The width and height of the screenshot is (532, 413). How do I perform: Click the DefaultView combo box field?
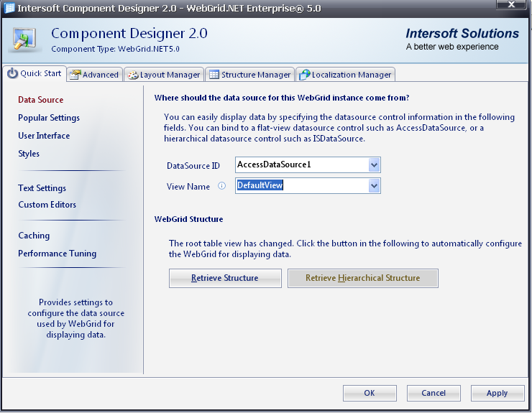(308, 186)
